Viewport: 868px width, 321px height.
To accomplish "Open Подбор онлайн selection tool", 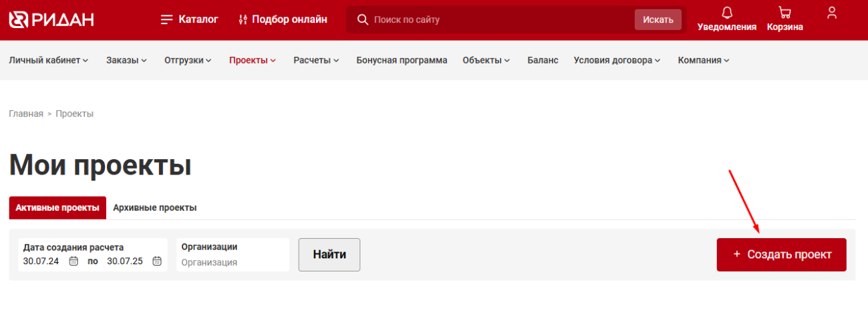I will pyautogui.click(x=283, y=19).
